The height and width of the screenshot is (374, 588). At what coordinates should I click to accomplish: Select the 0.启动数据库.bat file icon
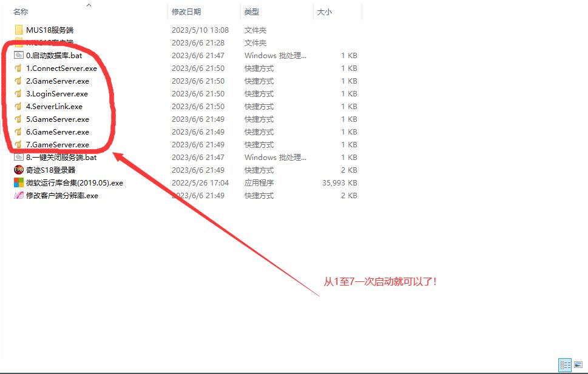[18, 55]
